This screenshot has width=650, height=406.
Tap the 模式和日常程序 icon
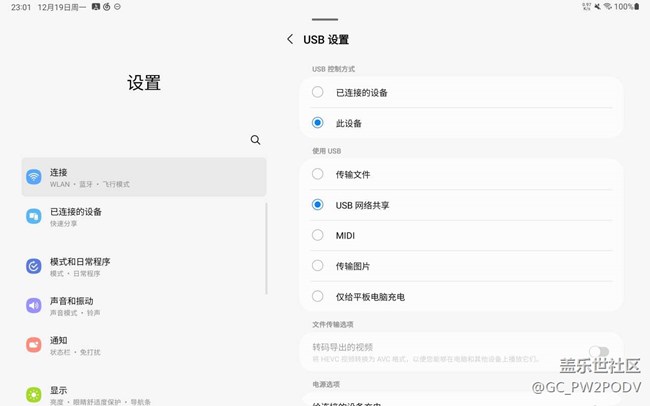[34, 266]
